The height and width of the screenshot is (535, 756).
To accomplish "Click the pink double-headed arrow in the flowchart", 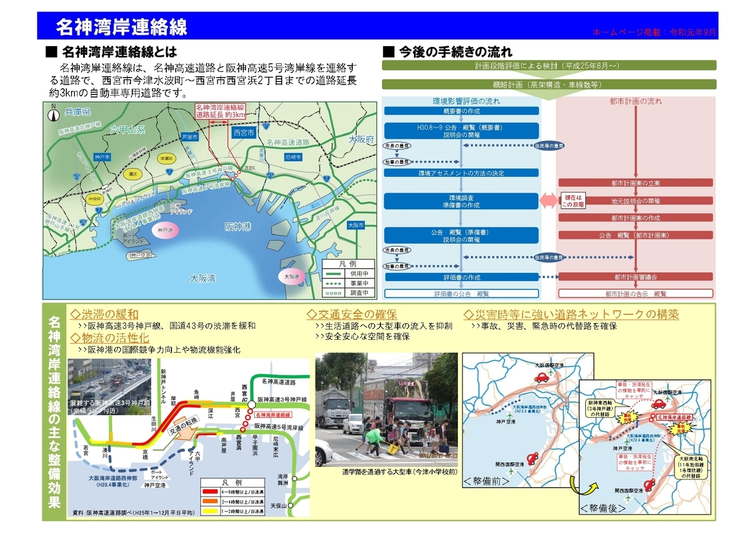I will 548,200.
